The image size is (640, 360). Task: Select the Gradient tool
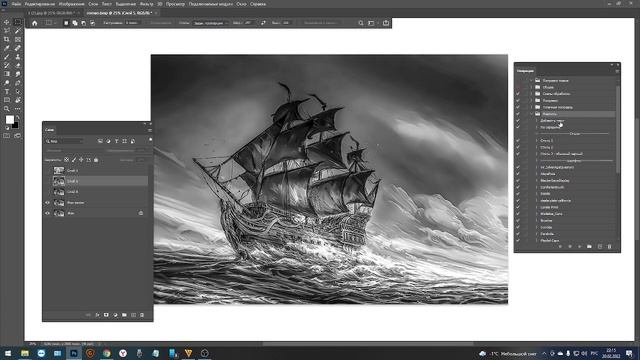click(7, 74)
